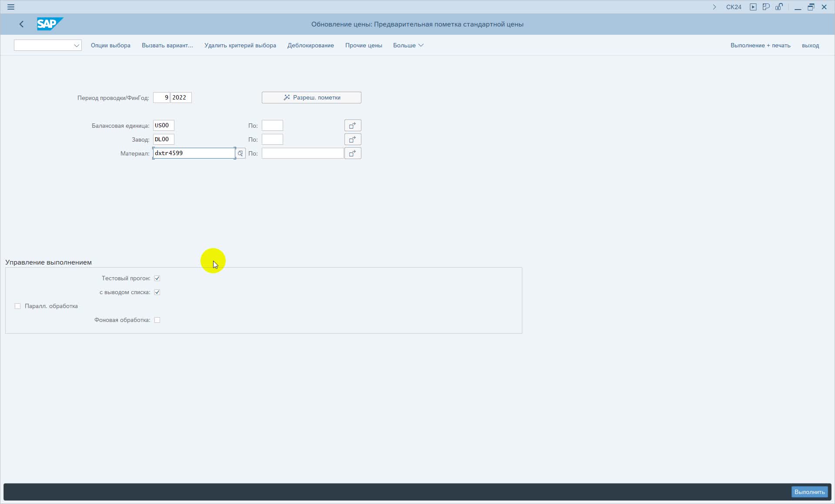Click the По field for Завод
835x504 pixels.
(x=272, y=139)
